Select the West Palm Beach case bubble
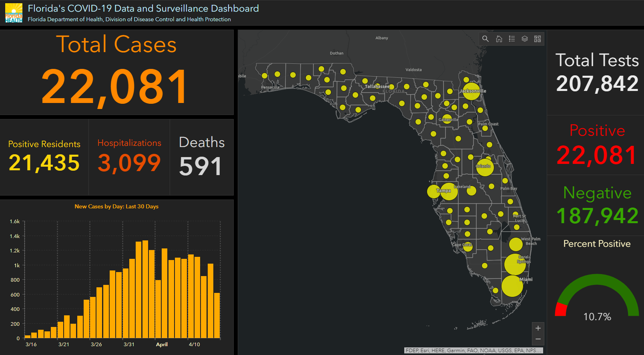 tap(516, 244)
